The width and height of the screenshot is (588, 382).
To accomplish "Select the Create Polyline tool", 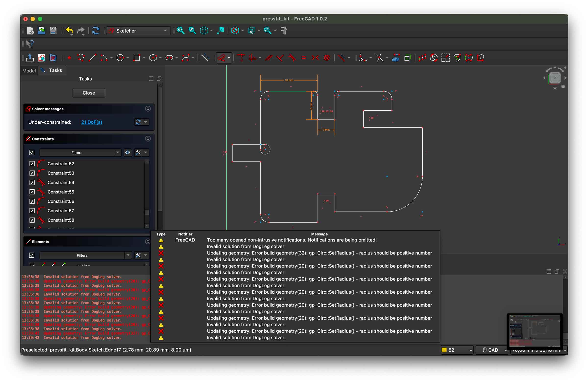I will point(81,58).
